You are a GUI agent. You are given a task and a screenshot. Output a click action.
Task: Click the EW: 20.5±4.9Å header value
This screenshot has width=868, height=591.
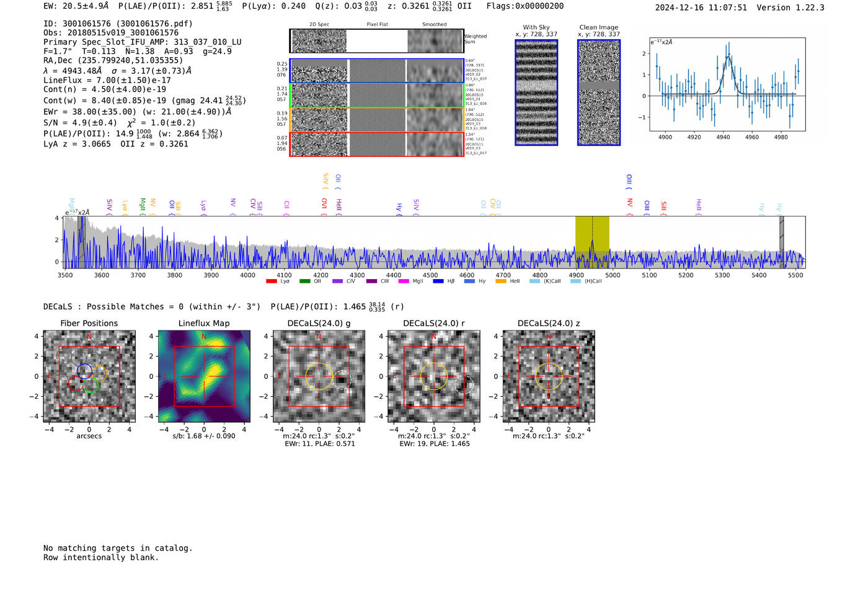[76, 6]
